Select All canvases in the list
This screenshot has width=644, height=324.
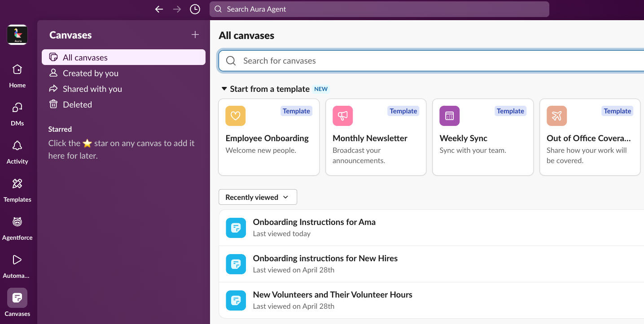[x=123, y=57]
